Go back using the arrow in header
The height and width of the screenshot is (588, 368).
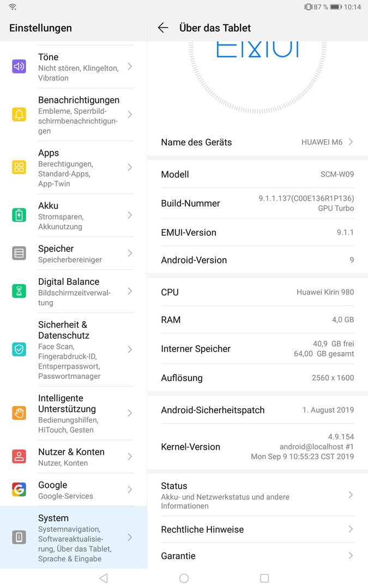click(x=163, y=28)
